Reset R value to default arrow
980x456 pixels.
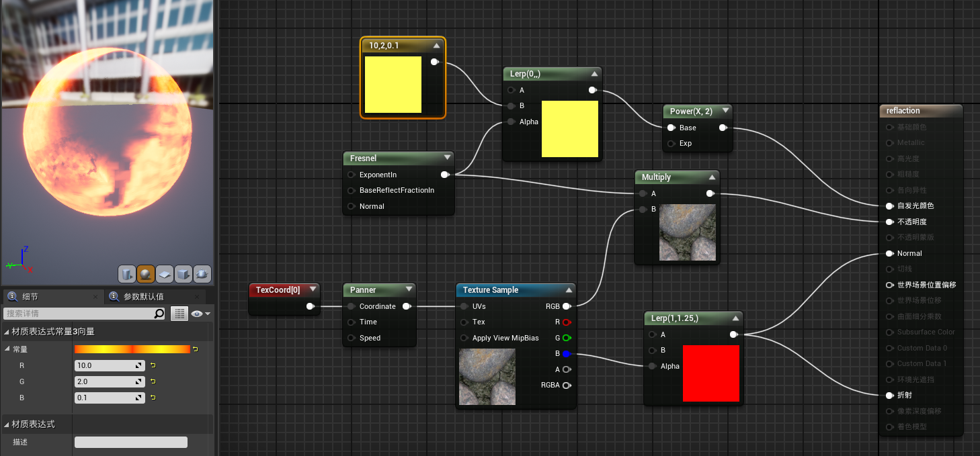pos(153,365)
